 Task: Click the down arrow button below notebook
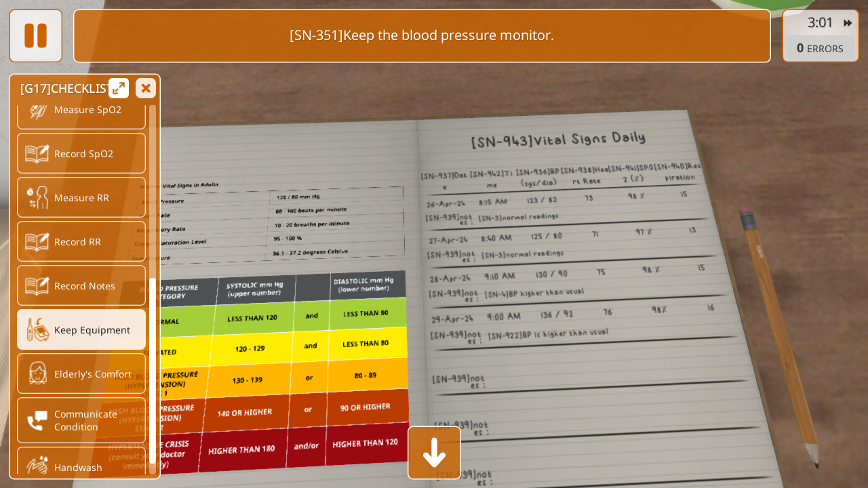click(434, 453)
